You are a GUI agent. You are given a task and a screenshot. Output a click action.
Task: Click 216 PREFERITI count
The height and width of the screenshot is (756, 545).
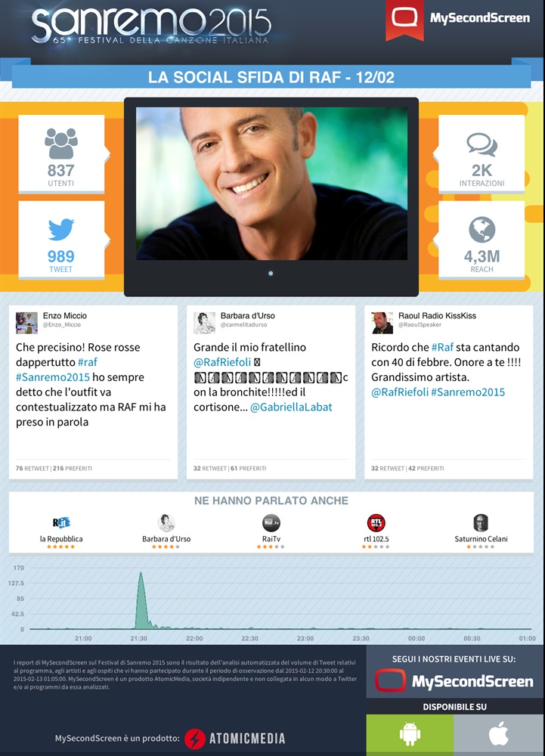point(73,468)
